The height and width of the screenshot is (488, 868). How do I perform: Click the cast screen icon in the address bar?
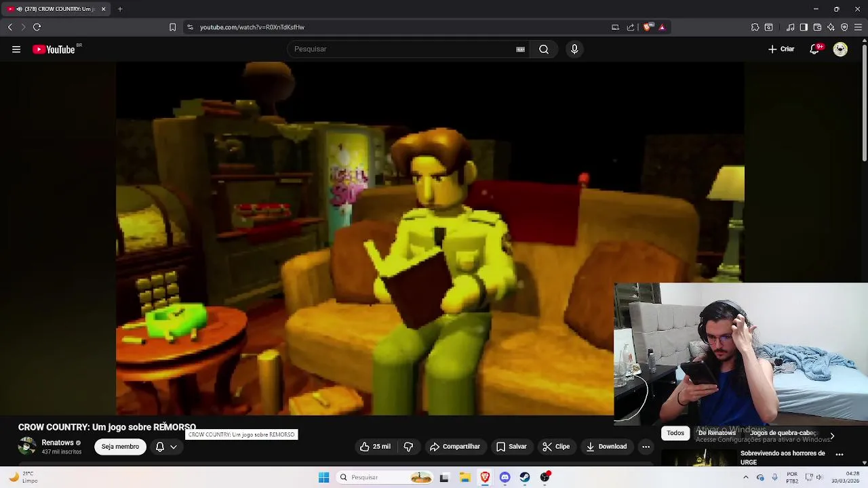(x=615, y=27)
